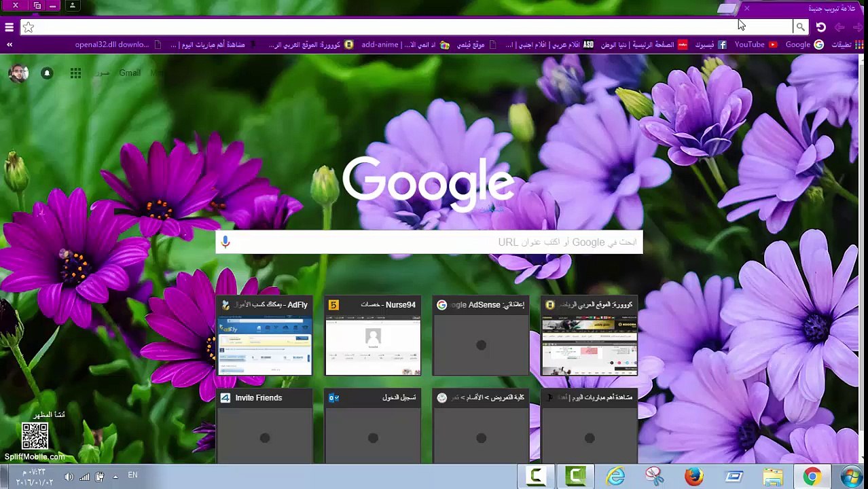The width and height of the screenshot is (868, 489).
Task: Reload the page with the refresh icon
Action: point(820,27)
